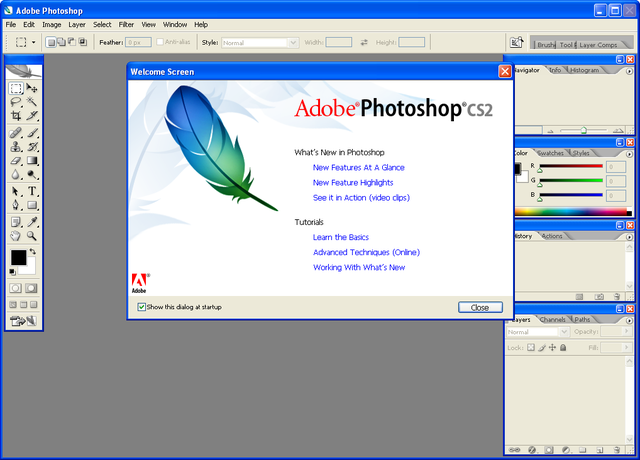The height and width of the screenshot is (460, 640).
Task: Open New Features At A Glance link
Action: tap(358, 167)
